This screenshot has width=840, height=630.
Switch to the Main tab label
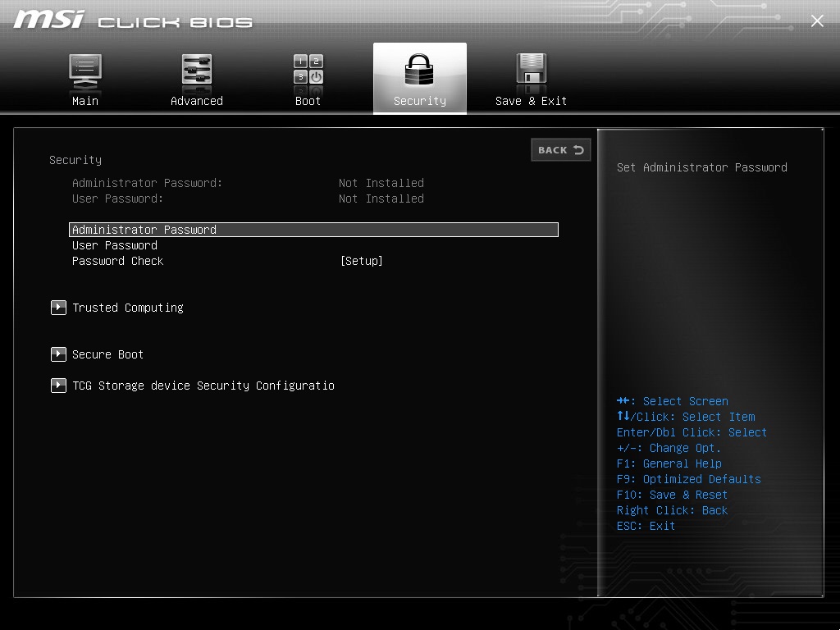[x=85, y=101]
